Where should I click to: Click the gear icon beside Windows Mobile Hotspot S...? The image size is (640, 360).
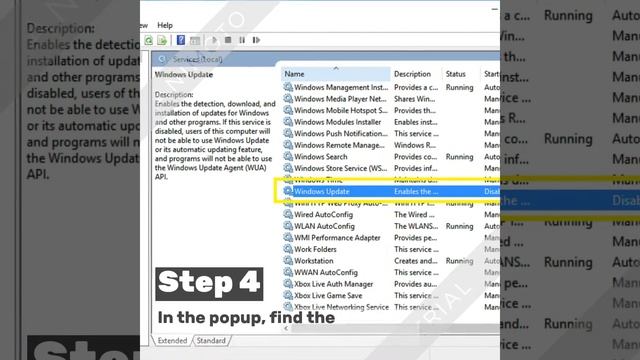pyautogui.click(x=288, y=110)
